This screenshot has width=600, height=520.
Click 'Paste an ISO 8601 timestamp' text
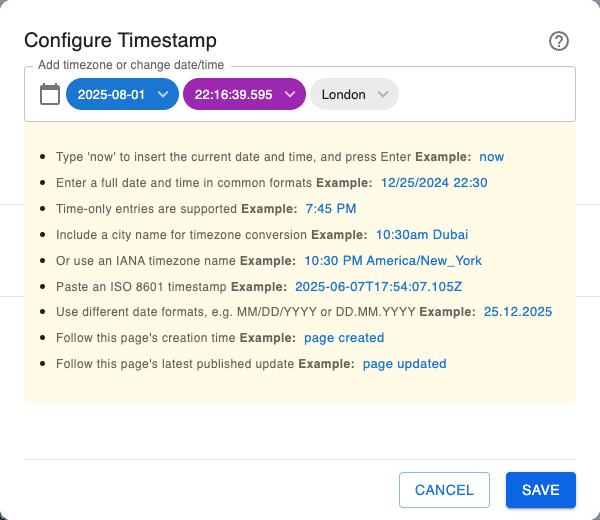(141, 287)
